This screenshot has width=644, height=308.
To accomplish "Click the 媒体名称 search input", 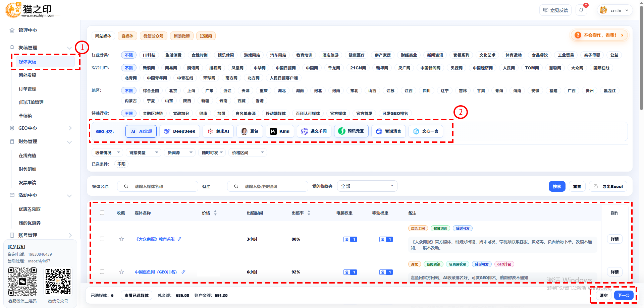I will 158,186.
